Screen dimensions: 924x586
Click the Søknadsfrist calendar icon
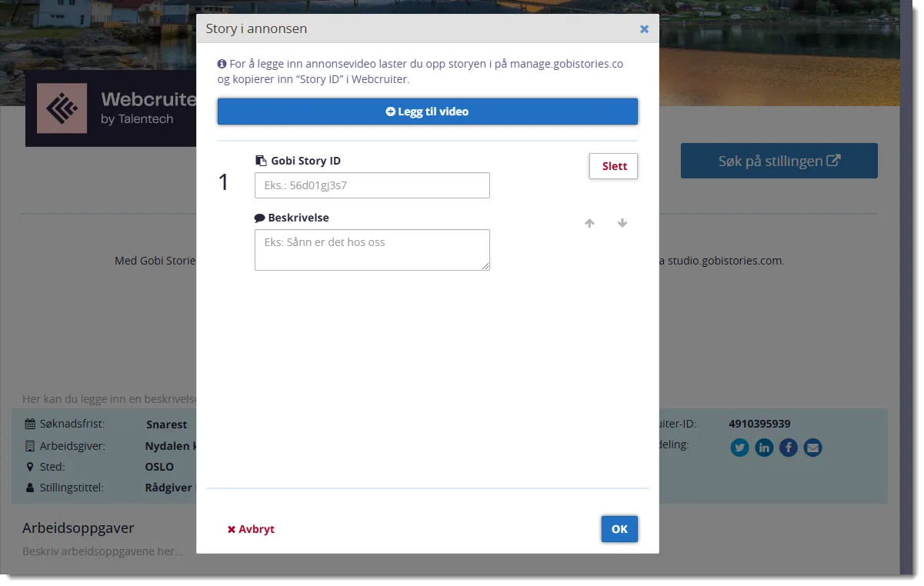[30, 424]
